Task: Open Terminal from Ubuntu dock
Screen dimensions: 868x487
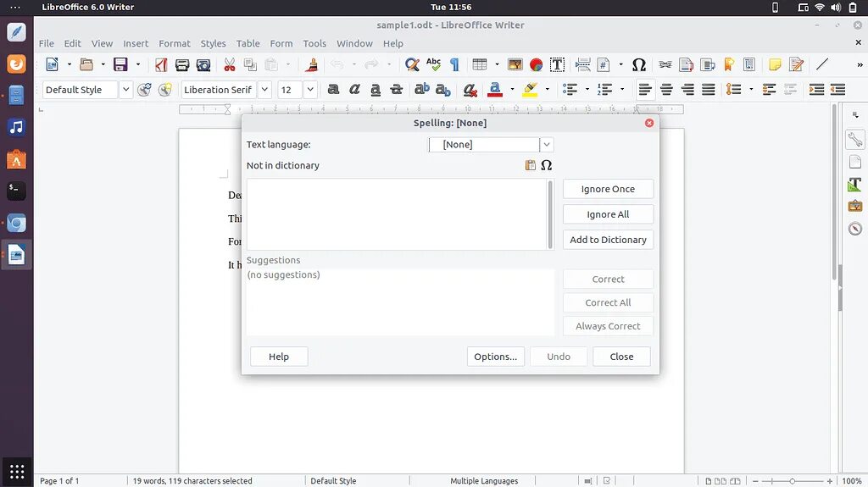Action: [x=17, y=191]
